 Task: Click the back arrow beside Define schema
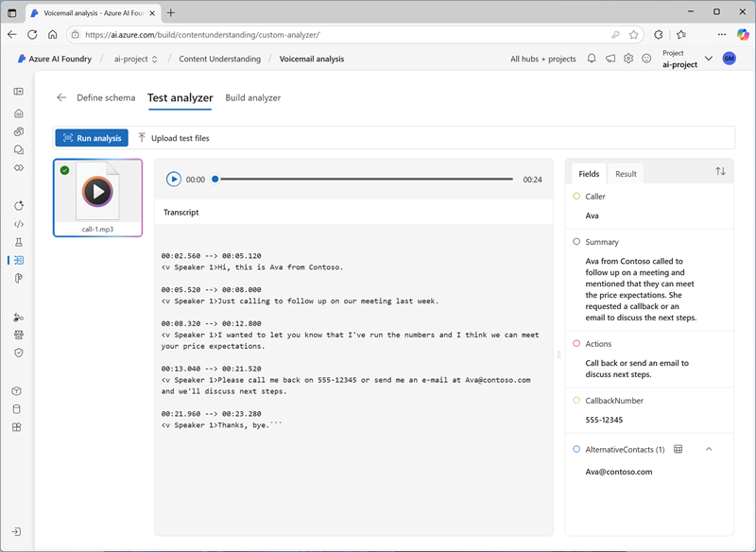tap(61, 97)
